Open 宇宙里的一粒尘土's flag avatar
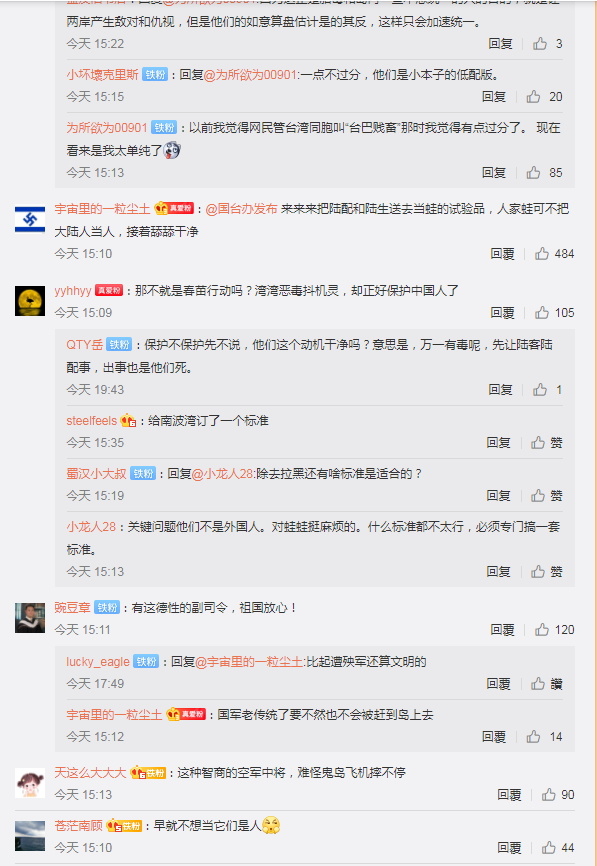Image resolution: width=597 pixels, height=866 pixels. click(30, 219)
